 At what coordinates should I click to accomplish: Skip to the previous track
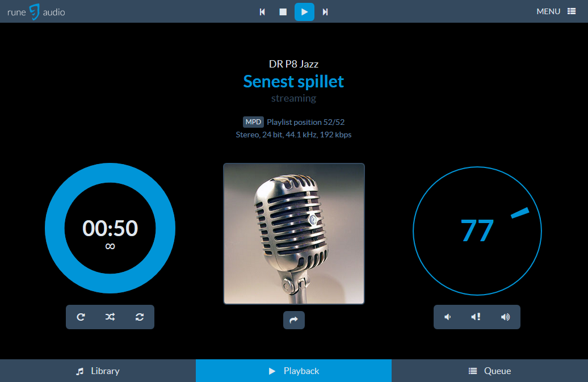262,12
